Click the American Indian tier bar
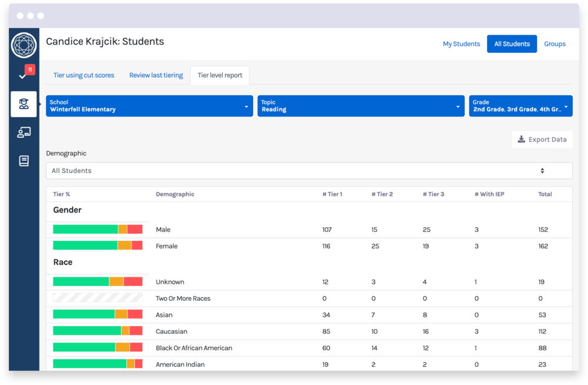588x385 pixels. coord(98,364)
